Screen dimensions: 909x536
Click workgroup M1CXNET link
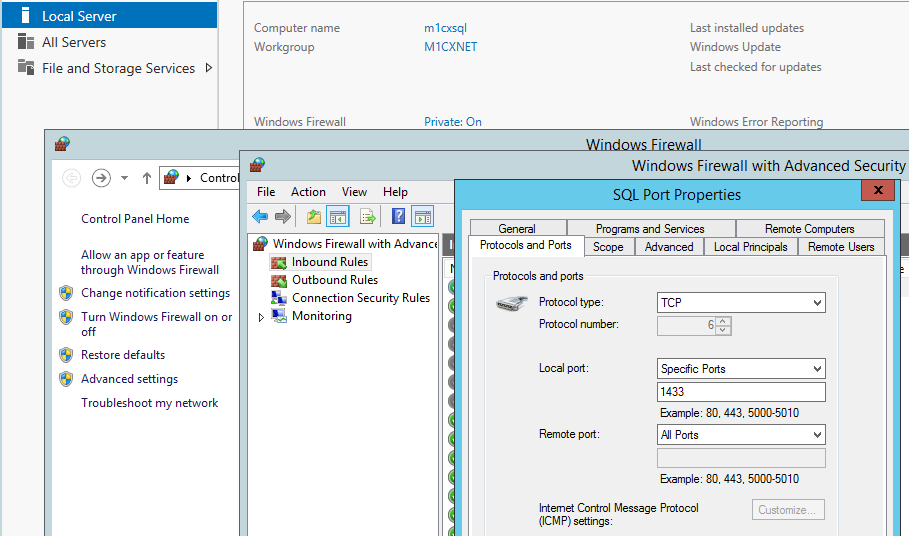[x=450, y=47]
